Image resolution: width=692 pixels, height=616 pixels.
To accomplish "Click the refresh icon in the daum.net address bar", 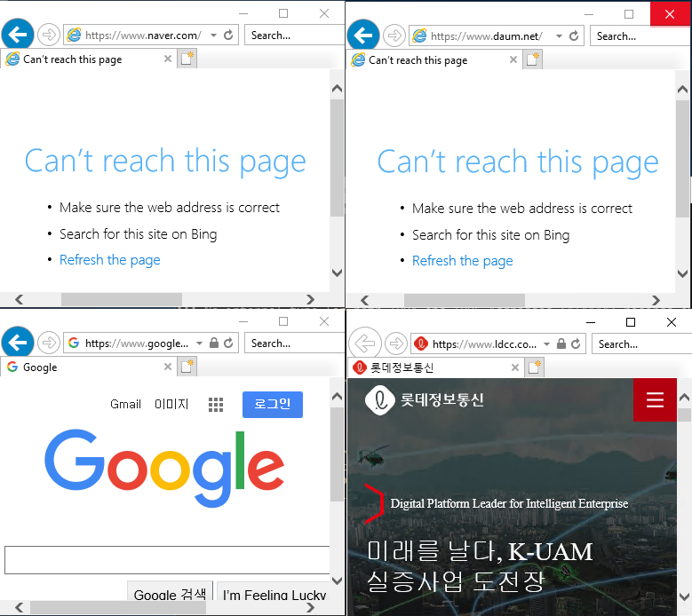I will [x=574, y=36].
